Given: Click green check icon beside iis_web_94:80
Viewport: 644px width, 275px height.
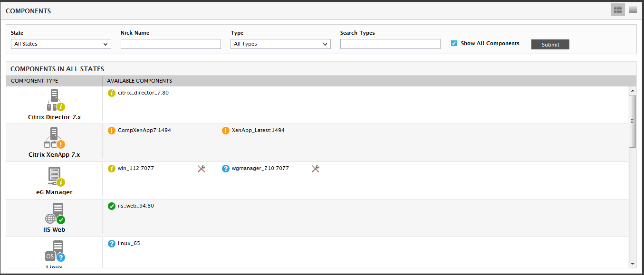Looking at the screenshot, I should click(x=112, y=206).
